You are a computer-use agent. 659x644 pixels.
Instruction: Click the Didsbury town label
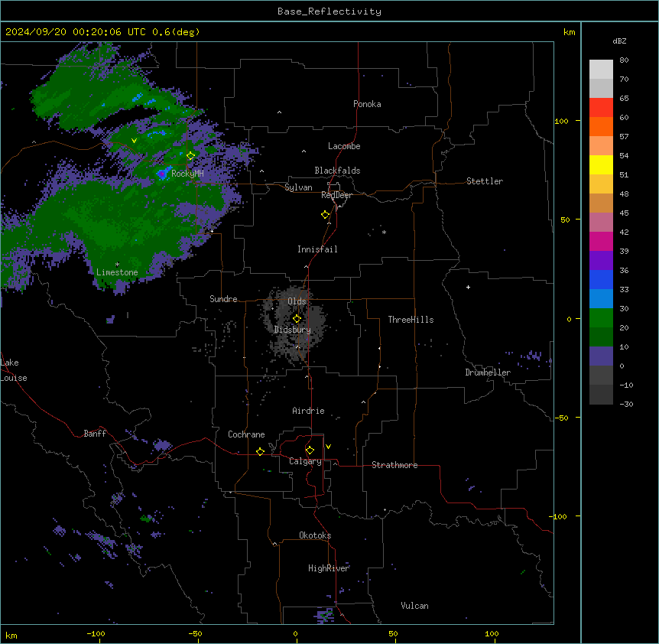(292, 330)
